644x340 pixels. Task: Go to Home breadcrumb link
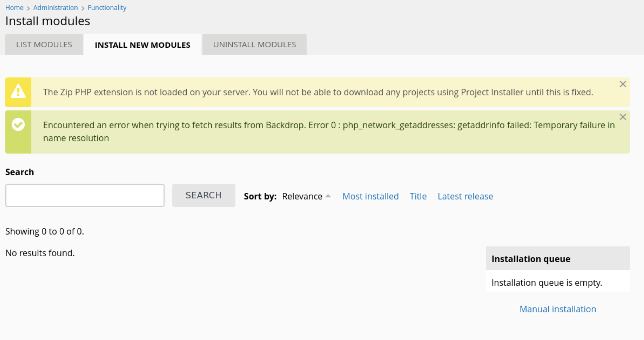pos(14,8)
